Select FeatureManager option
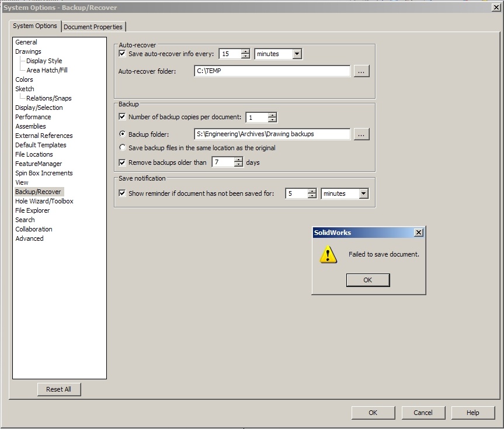 [x=39, y=164]
